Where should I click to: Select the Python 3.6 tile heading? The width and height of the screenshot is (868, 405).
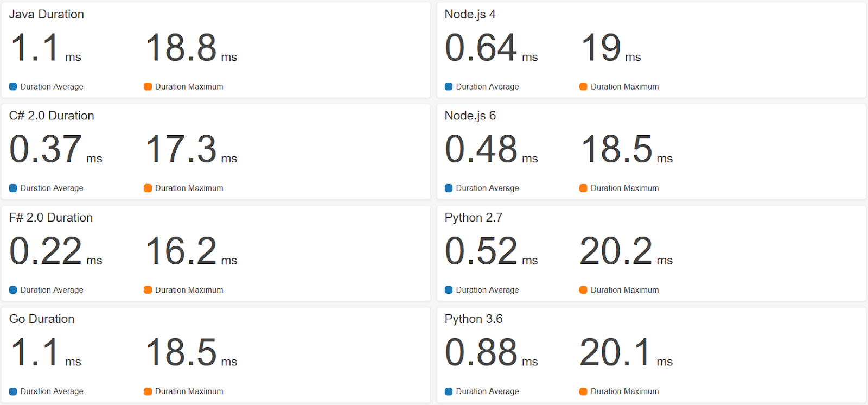474,319
